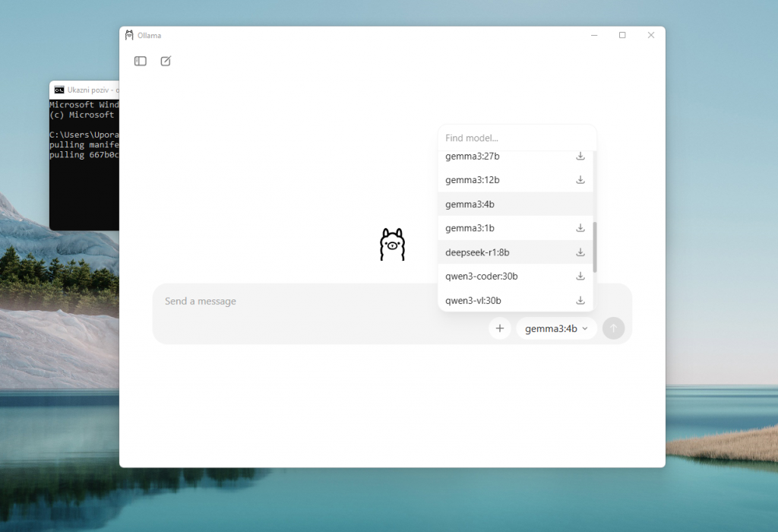Download the gemma3:27b model
The image size is (778, 532).
pos(580,156)
